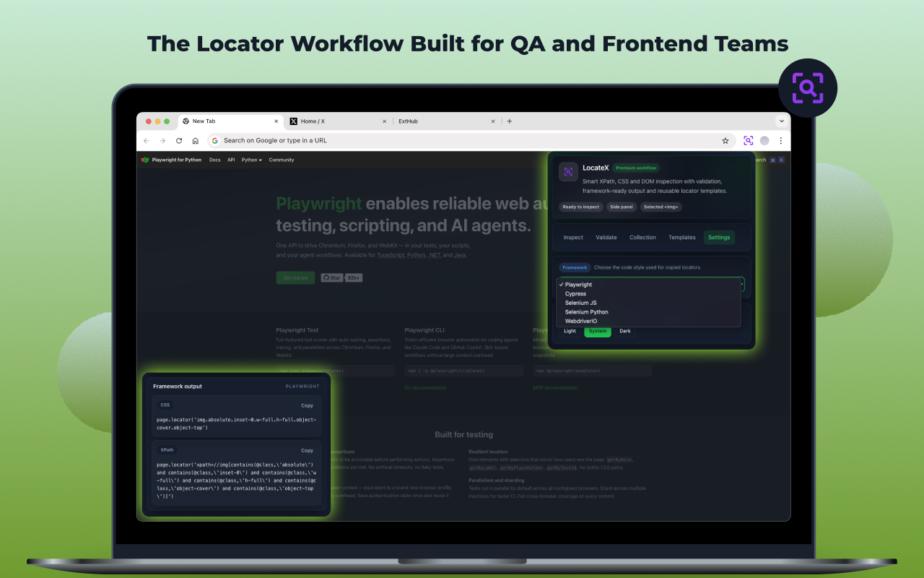Click the CSS label in framework output
This screenshot has width=924, height=578.
click(x=165, y=405)
